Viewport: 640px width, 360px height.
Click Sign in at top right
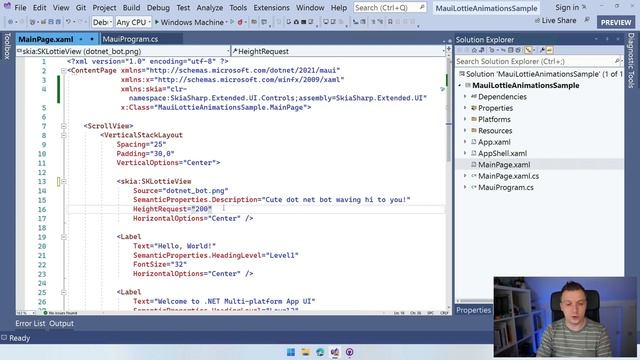coord(567,7)
